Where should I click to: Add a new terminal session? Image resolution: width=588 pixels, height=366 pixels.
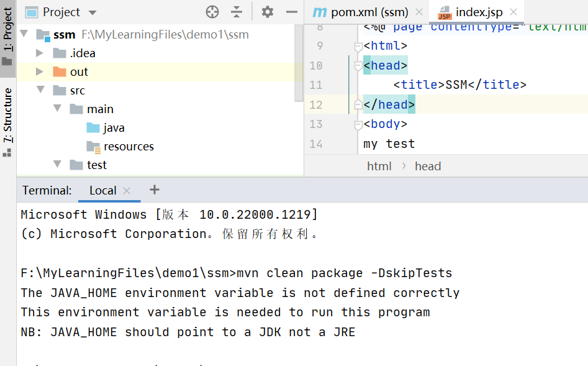[x=155, y=190]
